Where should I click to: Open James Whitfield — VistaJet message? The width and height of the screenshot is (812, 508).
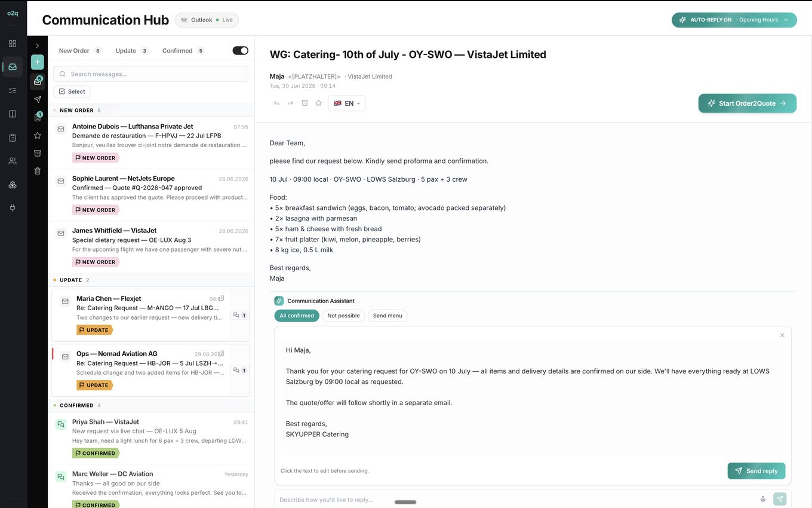pos(151,247)
